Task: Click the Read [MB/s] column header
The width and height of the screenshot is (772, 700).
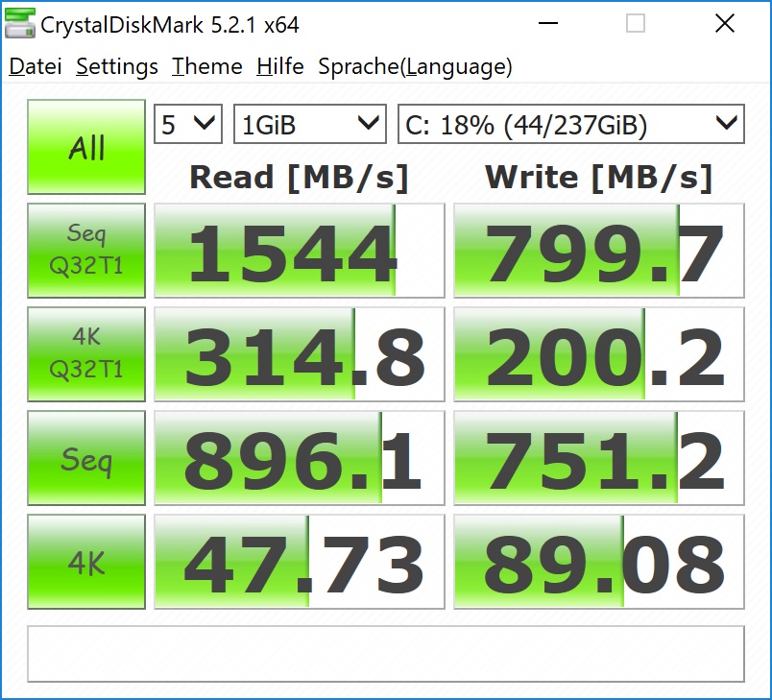Action: point(300,178)
